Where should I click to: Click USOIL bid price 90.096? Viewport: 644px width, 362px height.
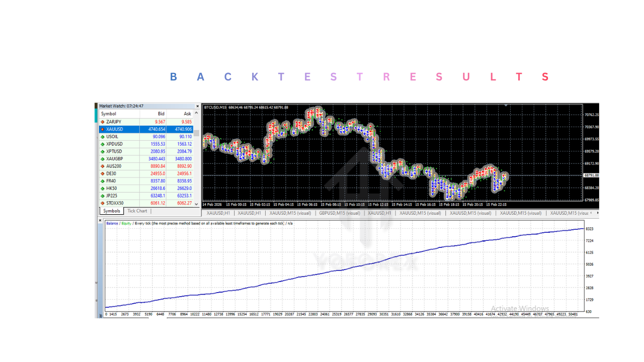coord(159,137)
